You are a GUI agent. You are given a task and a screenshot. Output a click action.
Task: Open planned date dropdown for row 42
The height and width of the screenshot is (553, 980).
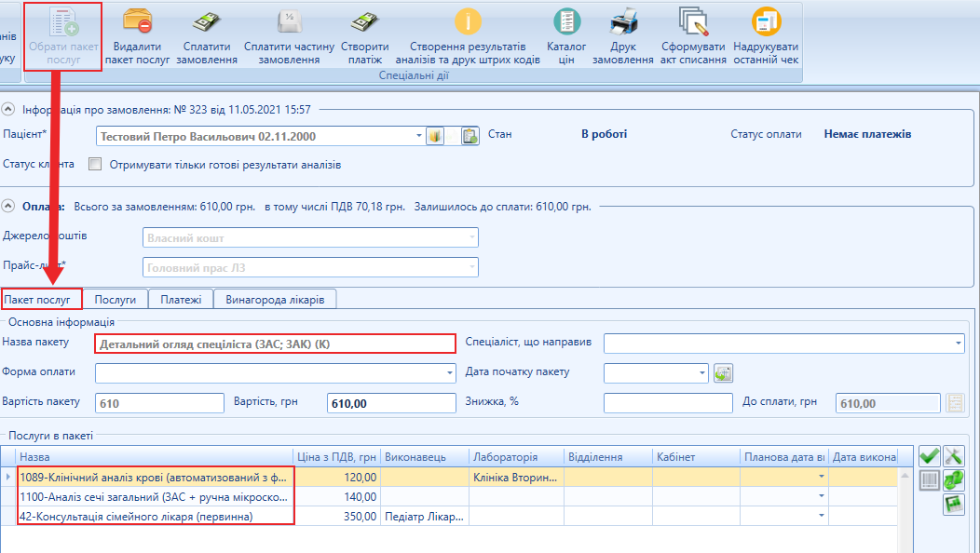[822, 516]
